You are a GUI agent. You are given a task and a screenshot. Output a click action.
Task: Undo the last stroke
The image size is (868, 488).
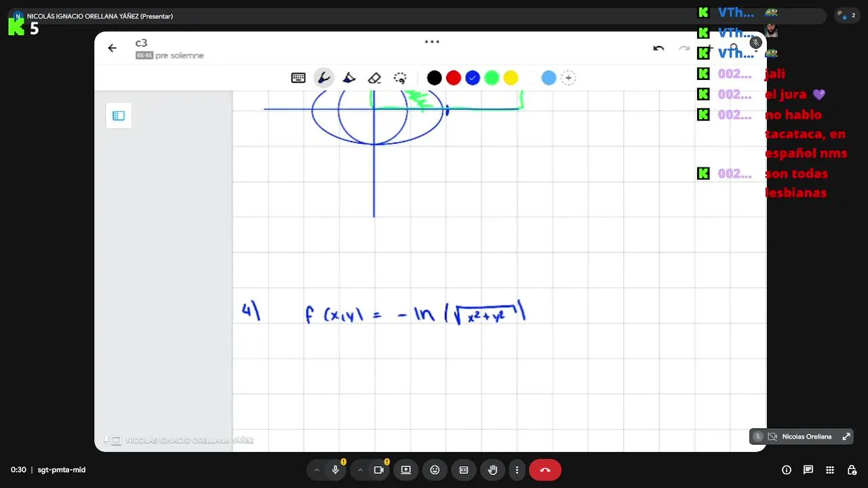point(658,48)
